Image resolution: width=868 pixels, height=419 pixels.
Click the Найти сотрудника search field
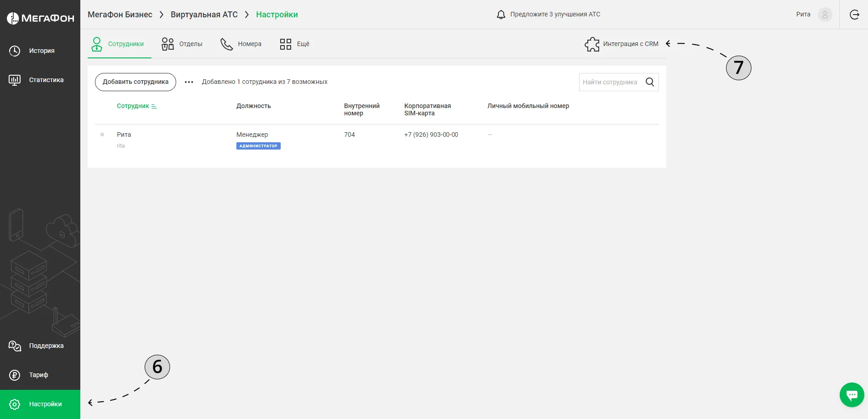pos(612,82)
